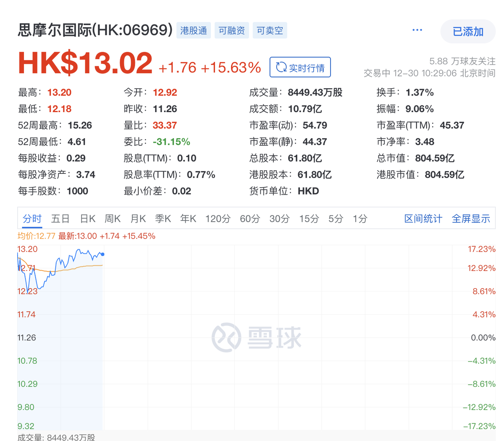Click the 最低 value 12.18
504x441 pixels.
[x=59, y=109]
